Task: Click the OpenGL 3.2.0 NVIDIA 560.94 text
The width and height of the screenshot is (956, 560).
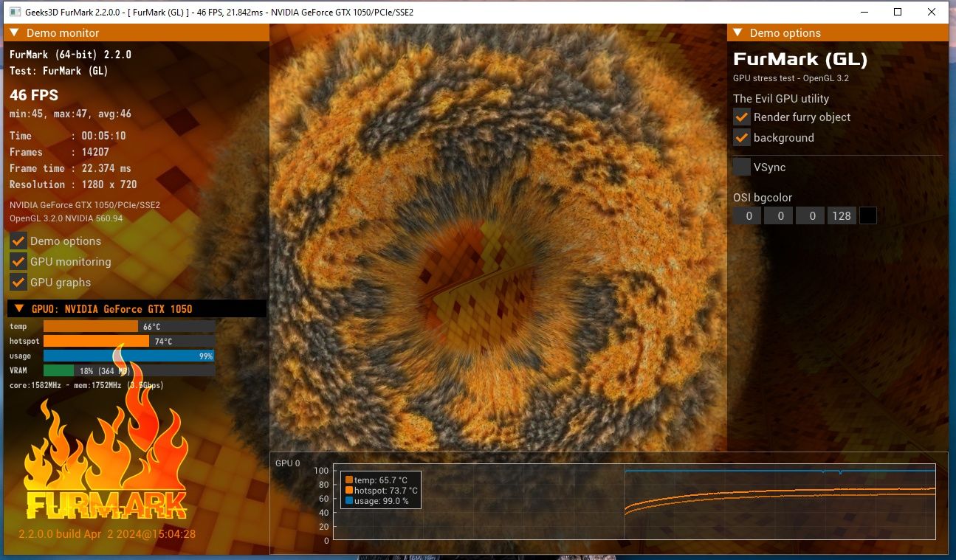Action: (x=66, y=218)
